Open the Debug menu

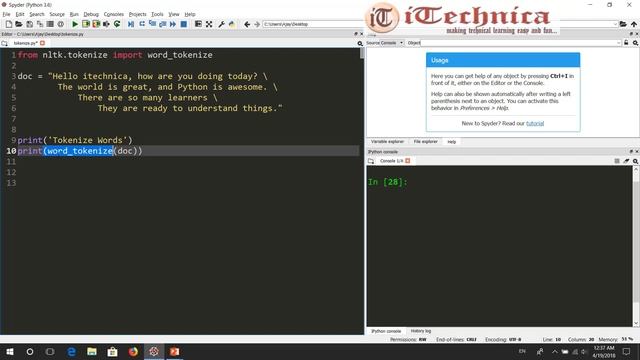[91, 14]
